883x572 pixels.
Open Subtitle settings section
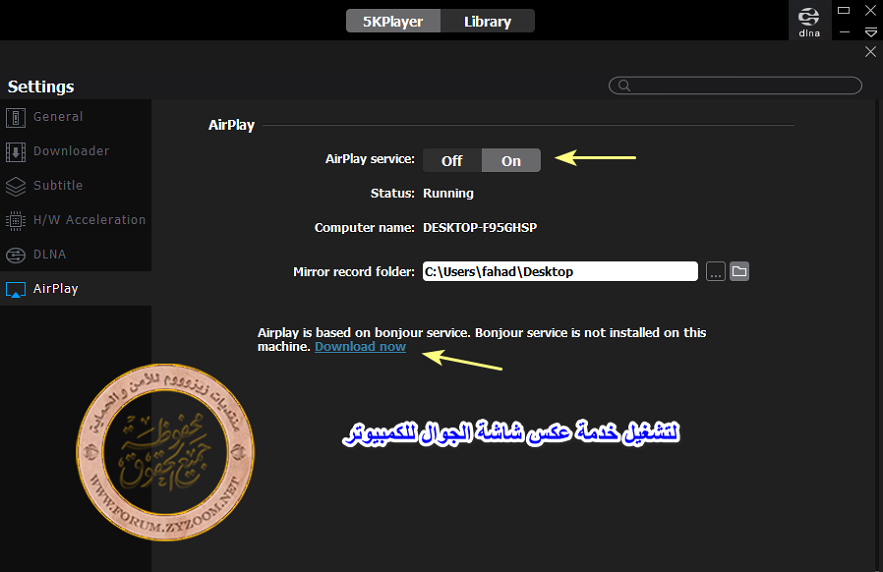[x=75, y=186]
